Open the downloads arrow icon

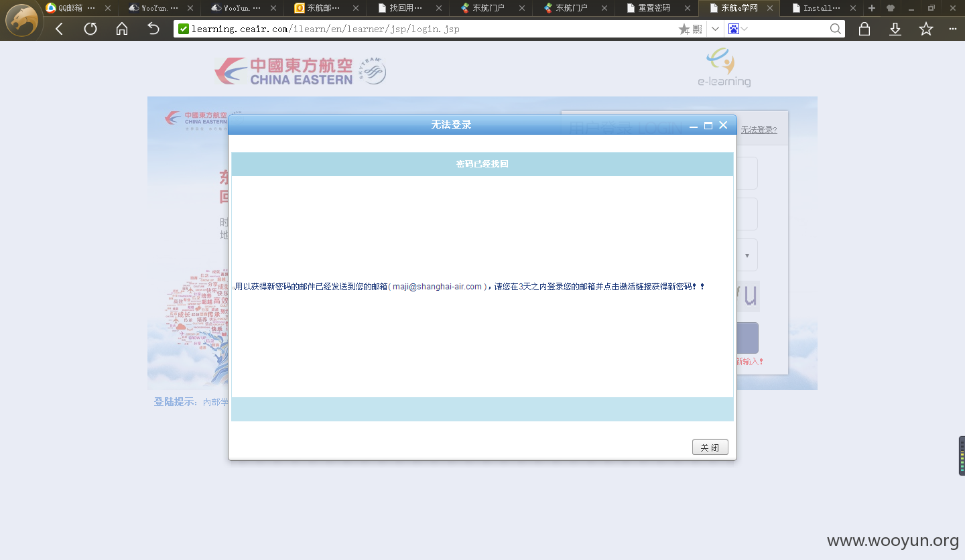tap(895, 29)
